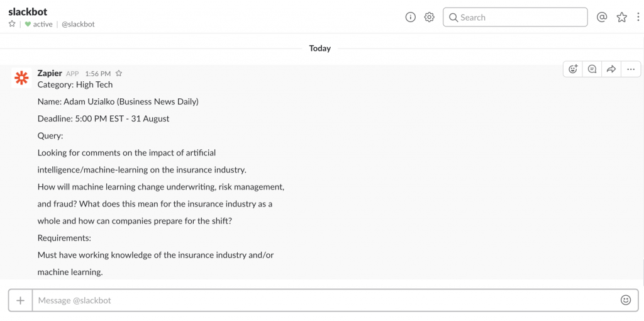Show starred items in header
Screen dimensions: 644x321
[x=622, y=18]
